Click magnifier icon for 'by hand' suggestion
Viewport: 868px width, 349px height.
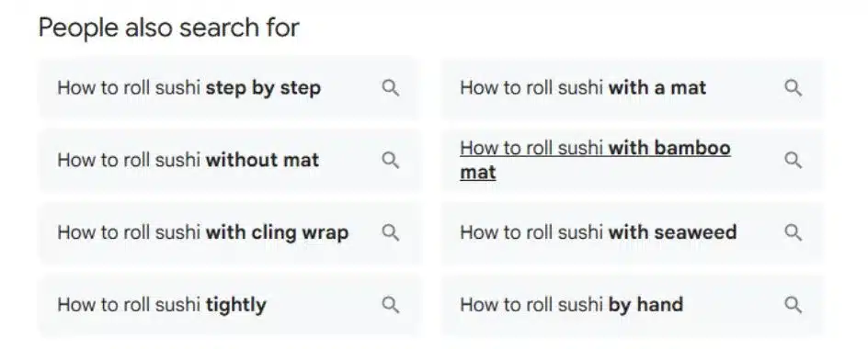pos(794,305)
